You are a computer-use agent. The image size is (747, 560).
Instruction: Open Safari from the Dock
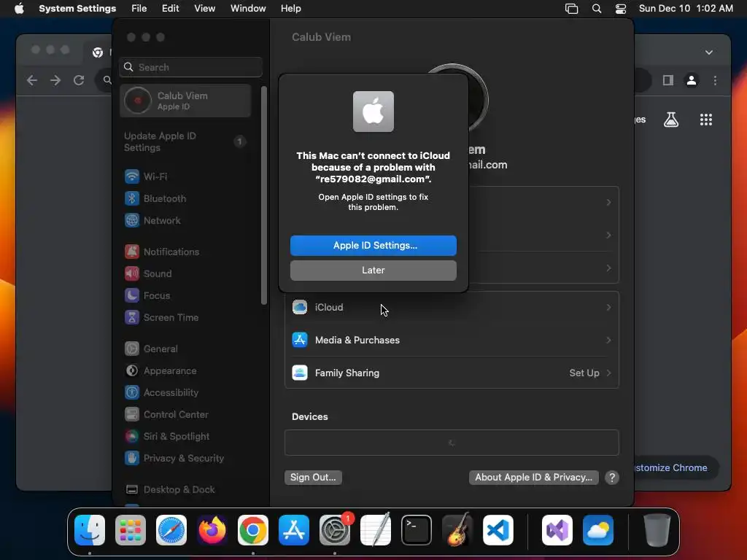[171, 530]
